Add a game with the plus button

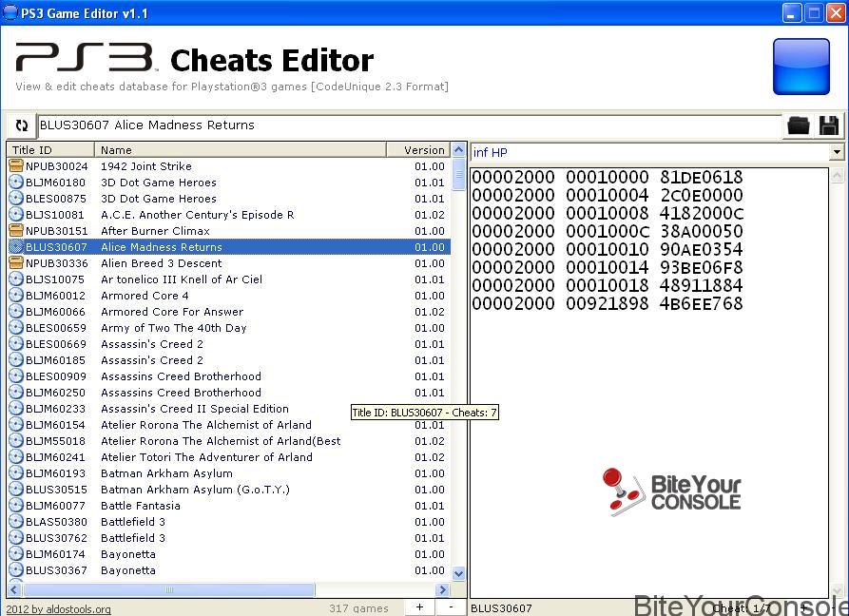[x=419, y=607]
